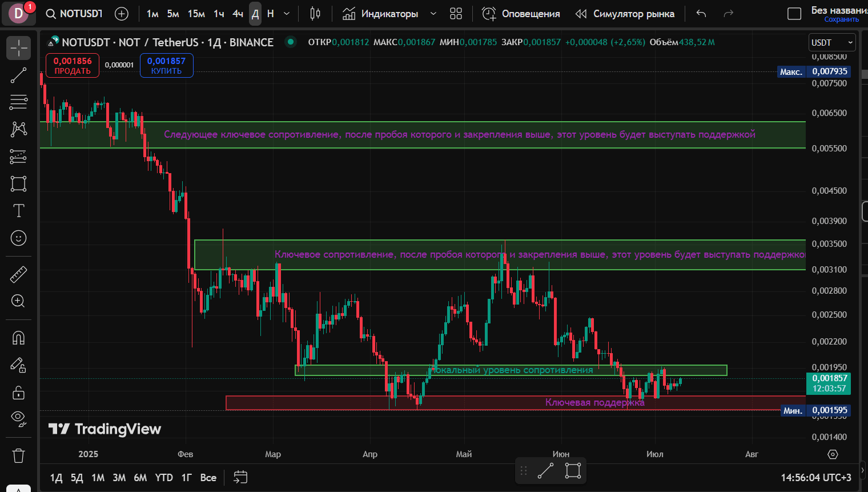
Task: Click the Сохранить link
Action: pyautogui.click(x=841, y=19)
